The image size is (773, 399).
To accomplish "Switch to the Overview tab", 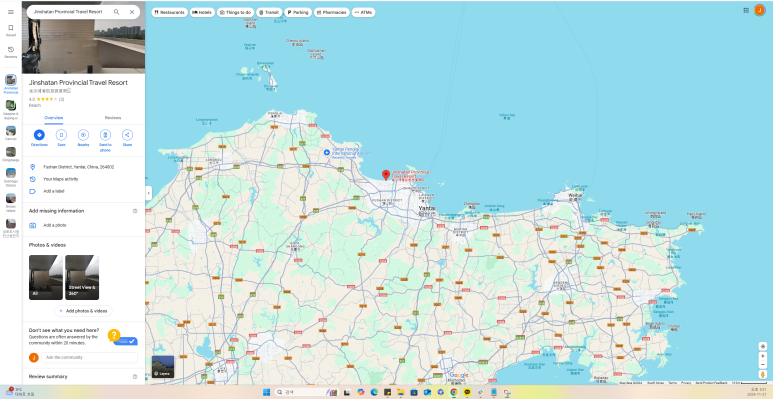I will (54, 118).
